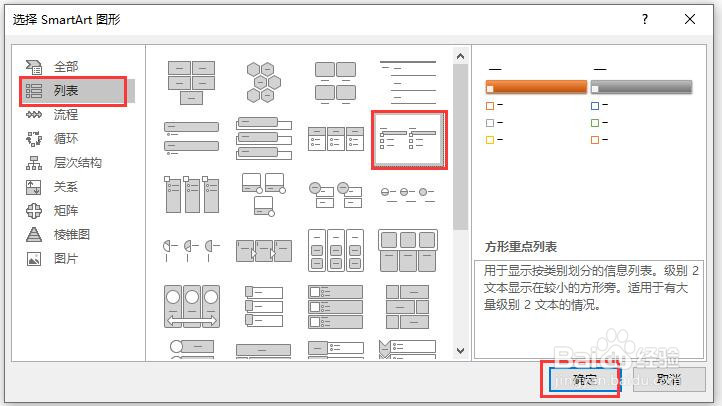Choose the 关系 (Relationship) category
The height and width of the screenshot is (406, 722).
click(66, 186)
